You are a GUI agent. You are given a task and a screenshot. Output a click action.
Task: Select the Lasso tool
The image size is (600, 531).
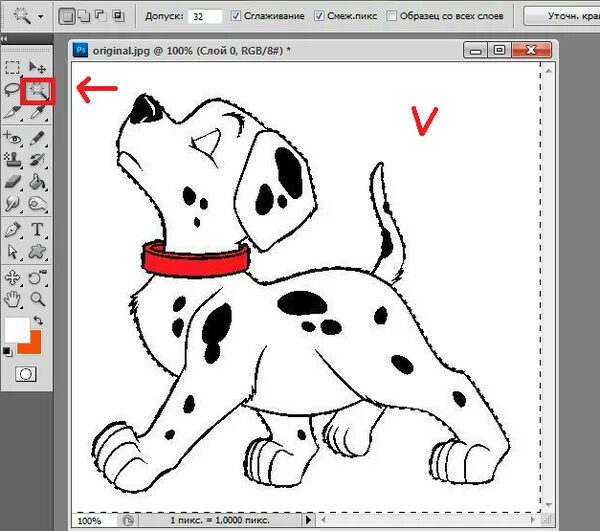(12, 90)
